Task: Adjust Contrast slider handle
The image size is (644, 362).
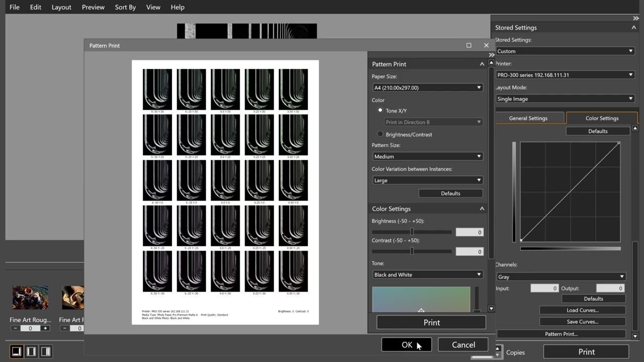Action: pyautogui.click(x=412, y=251)
